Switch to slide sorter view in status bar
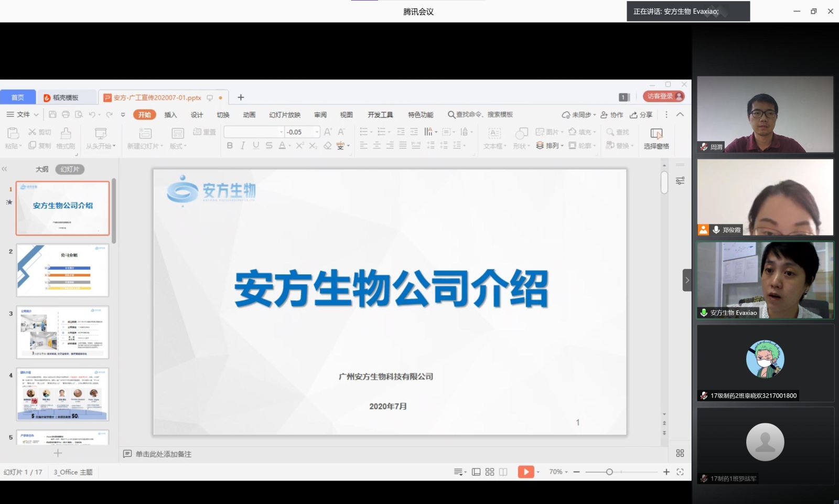 click(490, 472)
